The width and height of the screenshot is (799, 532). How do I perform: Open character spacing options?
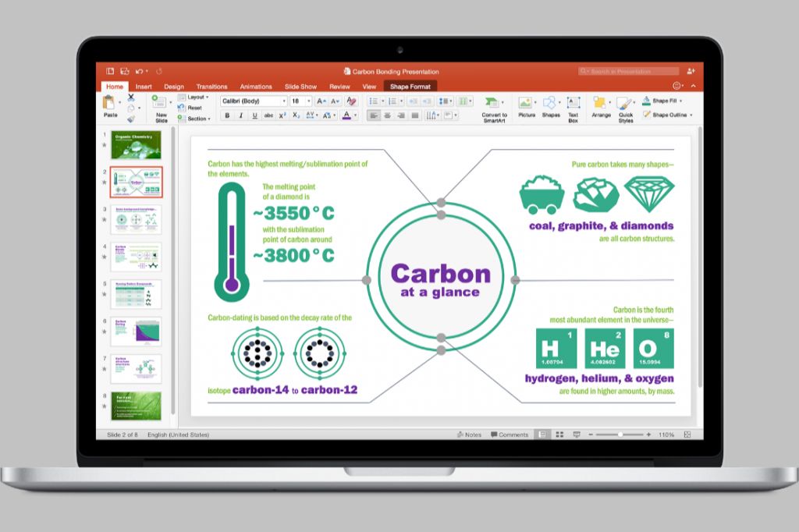311,115
